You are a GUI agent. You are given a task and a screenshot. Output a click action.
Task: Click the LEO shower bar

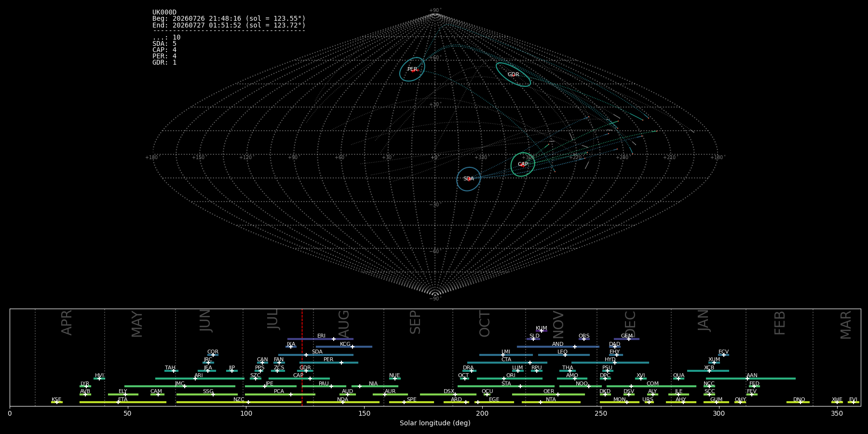564,355
